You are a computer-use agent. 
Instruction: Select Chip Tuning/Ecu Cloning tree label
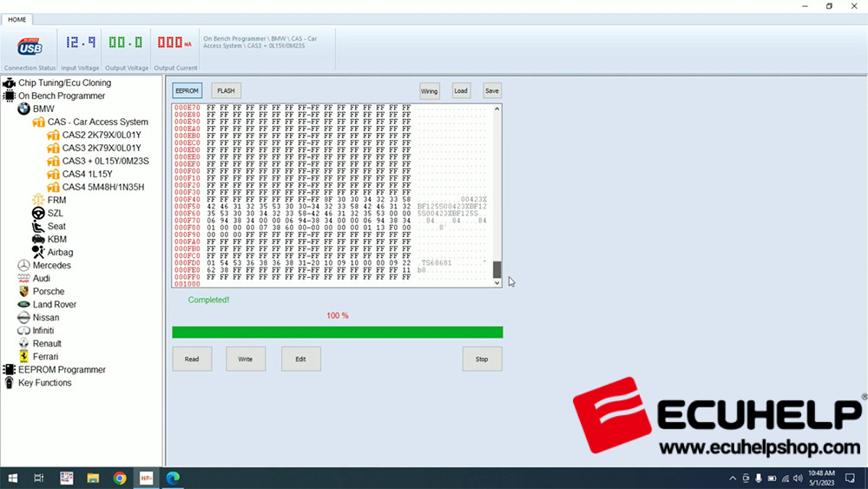click(65, 83)
